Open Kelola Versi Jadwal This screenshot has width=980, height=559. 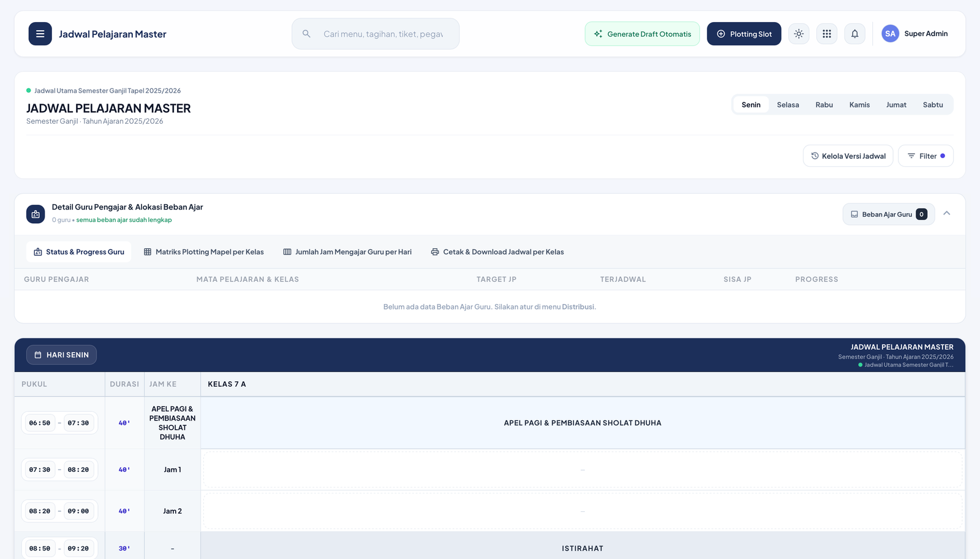848,156
